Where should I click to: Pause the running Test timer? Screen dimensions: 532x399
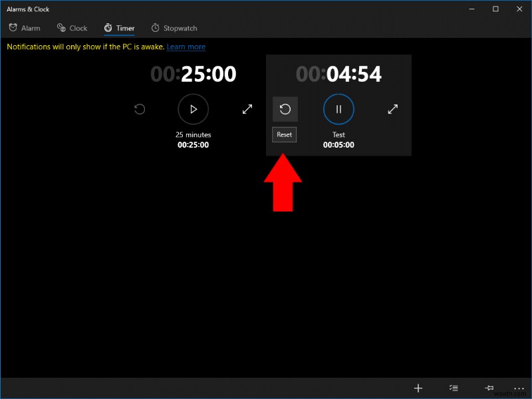click(x=338, y=109)
